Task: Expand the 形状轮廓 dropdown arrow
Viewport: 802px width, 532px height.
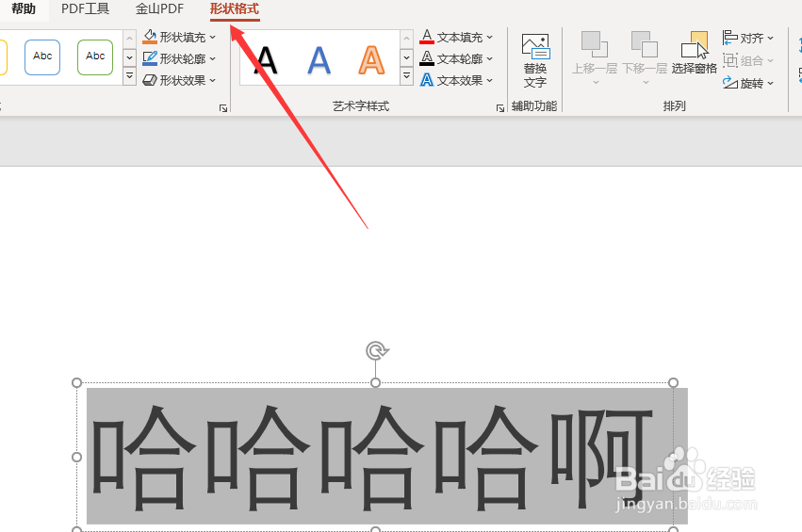Action: pos(213,59)
